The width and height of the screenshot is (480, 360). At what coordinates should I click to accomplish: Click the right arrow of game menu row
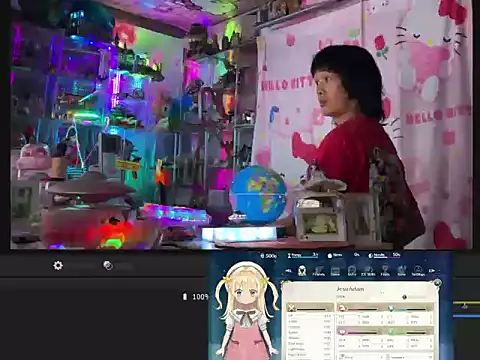tap(432, 271)
